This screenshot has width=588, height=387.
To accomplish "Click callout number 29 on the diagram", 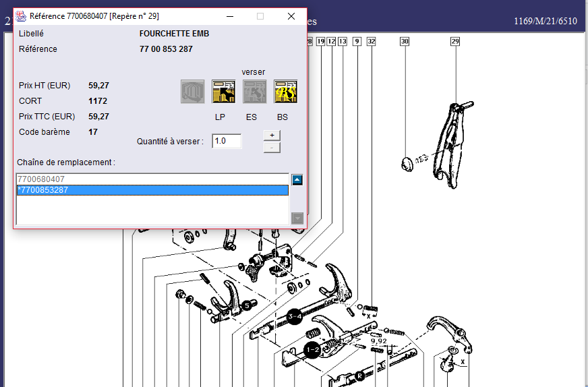I will point(455,42).
